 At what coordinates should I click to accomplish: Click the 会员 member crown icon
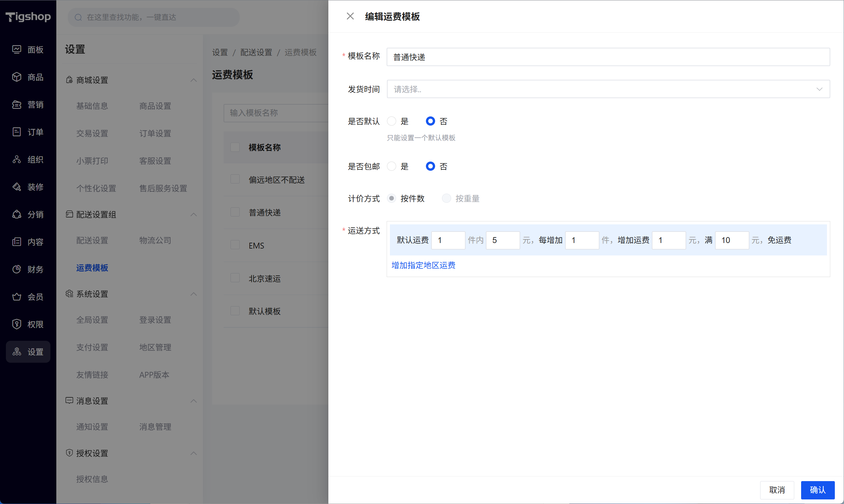click(x=17, y=297)
